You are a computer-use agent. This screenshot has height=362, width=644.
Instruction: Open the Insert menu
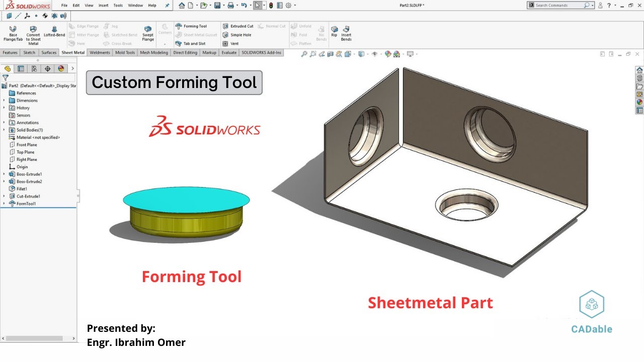click(103, 5)
